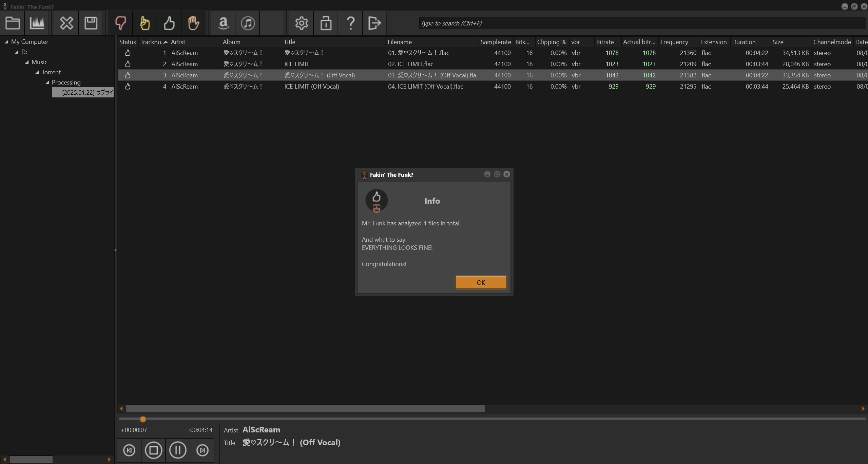Viewport: 868px width, 464px height.
Task: Stop playback with the stop button
Action: (x=153, y=450)
